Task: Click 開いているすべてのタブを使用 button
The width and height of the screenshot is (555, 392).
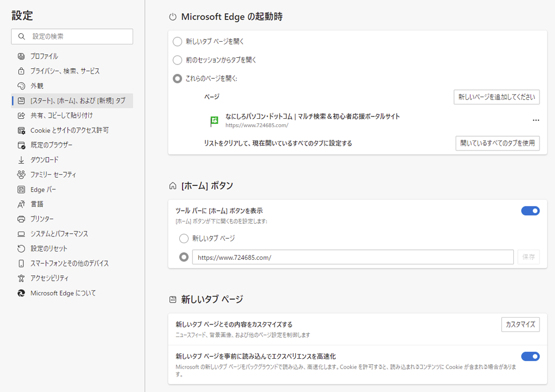Action: pos(497,143)
